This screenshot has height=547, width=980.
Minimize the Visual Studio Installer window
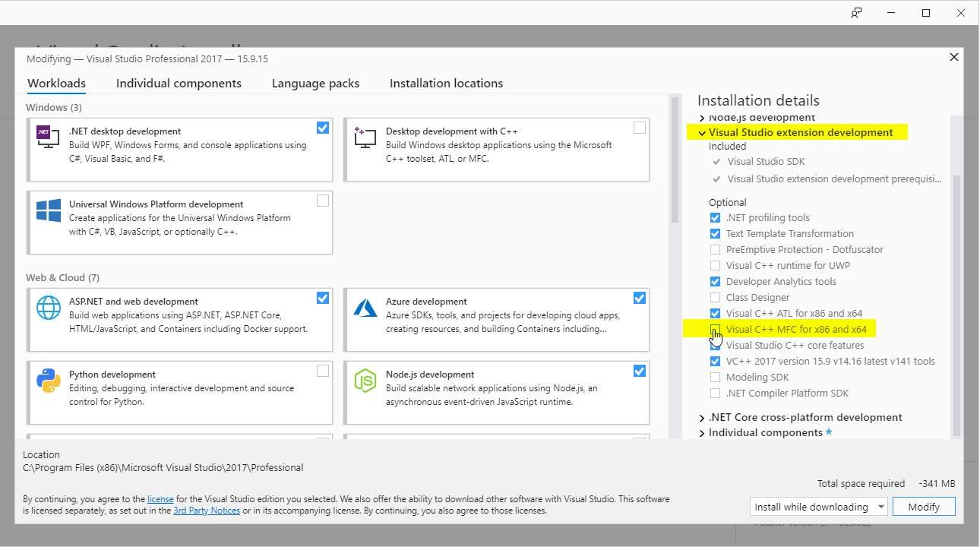(x=891, y=13)
